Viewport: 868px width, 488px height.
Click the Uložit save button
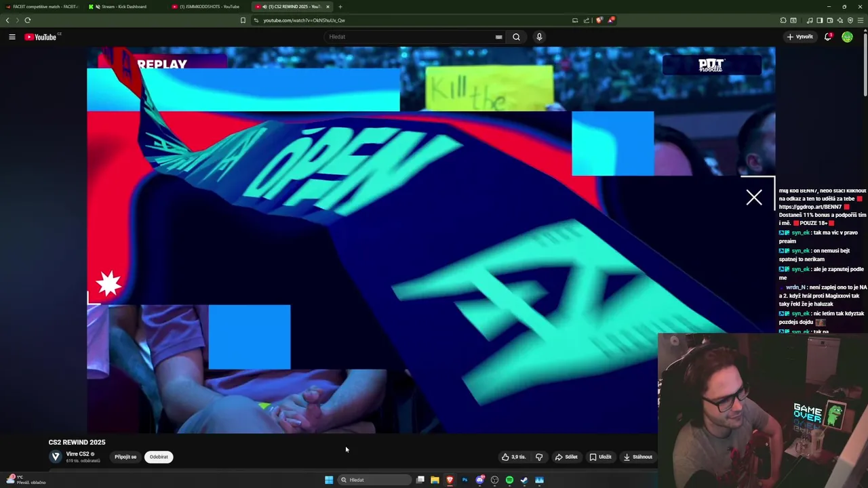coord(601,457)
